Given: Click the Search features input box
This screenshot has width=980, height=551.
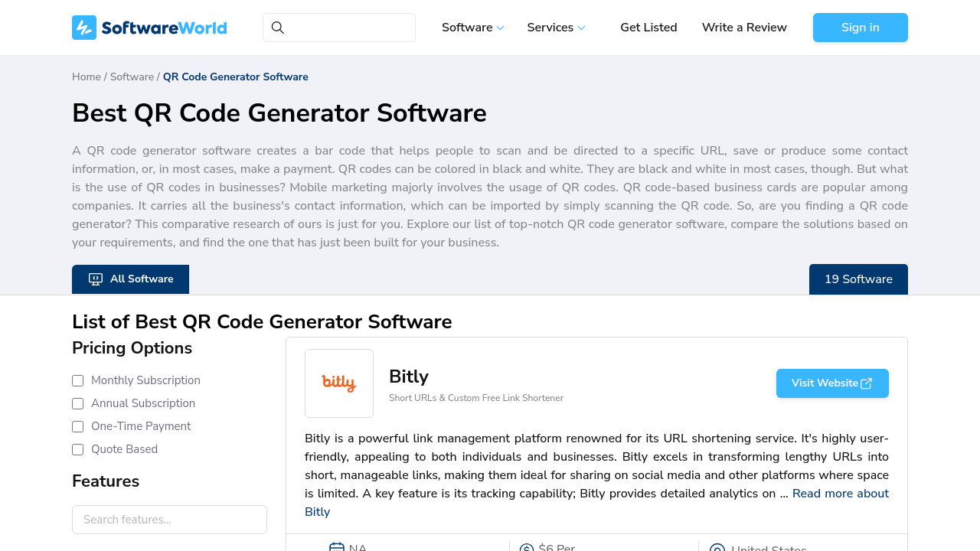Looking at the screenshot, I should 169,520.
